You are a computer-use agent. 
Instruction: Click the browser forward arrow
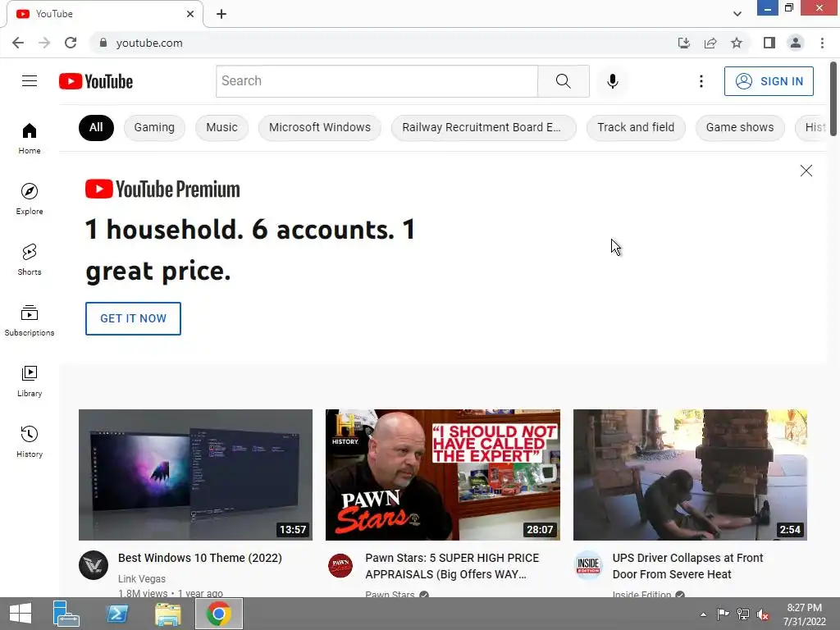coord(44,43)
